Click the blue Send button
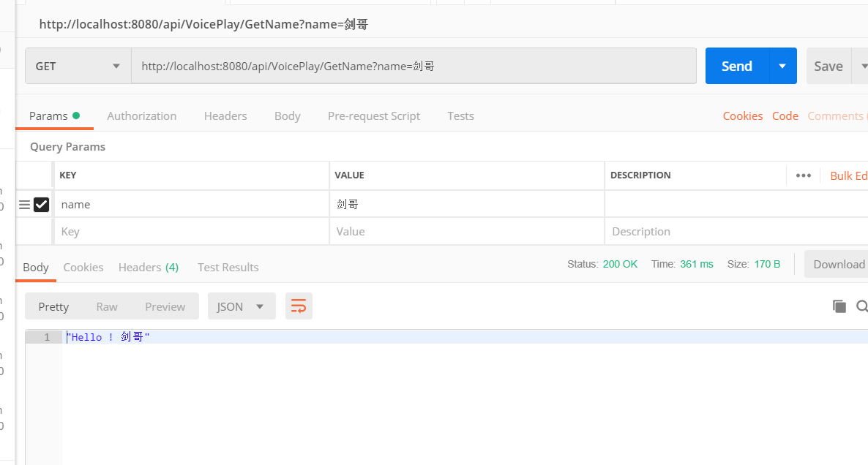 coord(737,66)
